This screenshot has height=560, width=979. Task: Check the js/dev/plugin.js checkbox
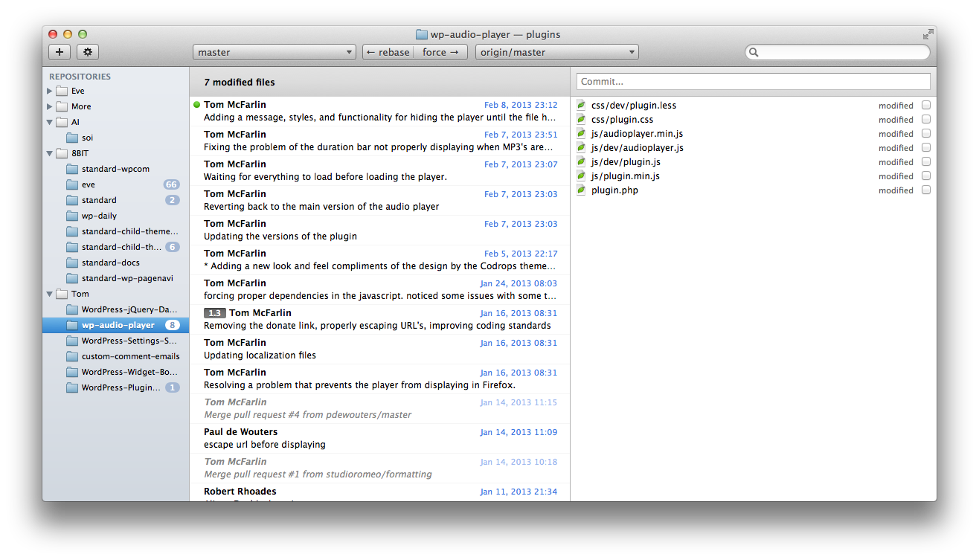[926, 162]
